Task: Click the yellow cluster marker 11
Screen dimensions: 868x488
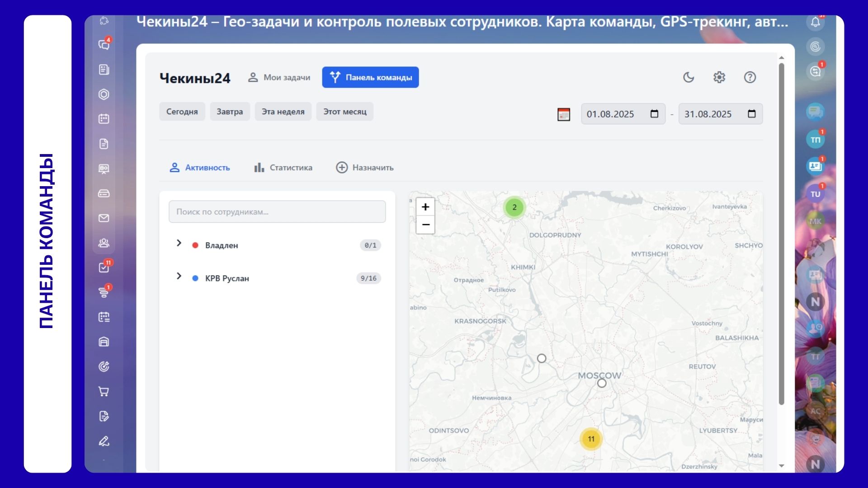Action: (591, 439)
